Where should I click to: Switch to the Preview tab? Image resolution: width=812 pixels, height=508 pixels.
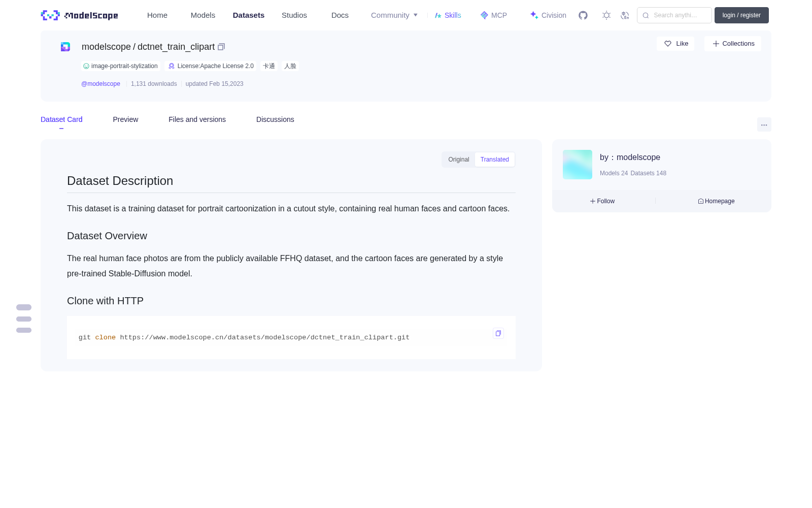coord(125,119)
